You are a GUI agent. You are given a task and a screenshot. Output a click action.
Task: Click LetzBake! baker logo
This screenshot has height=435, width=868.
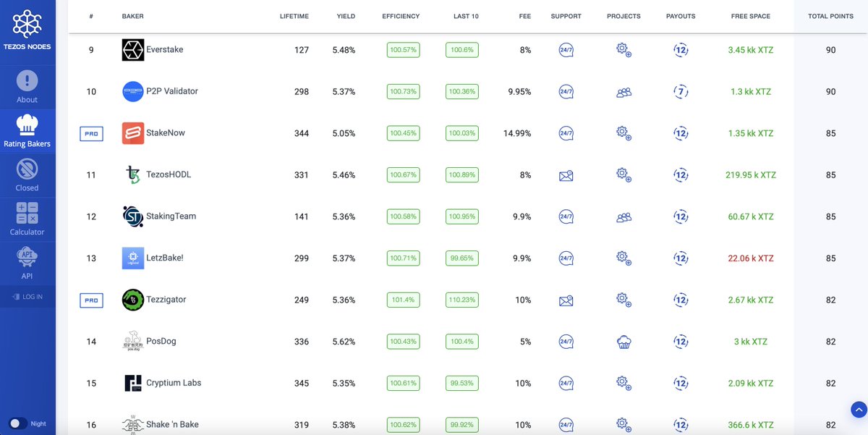[x=133, y=258]
